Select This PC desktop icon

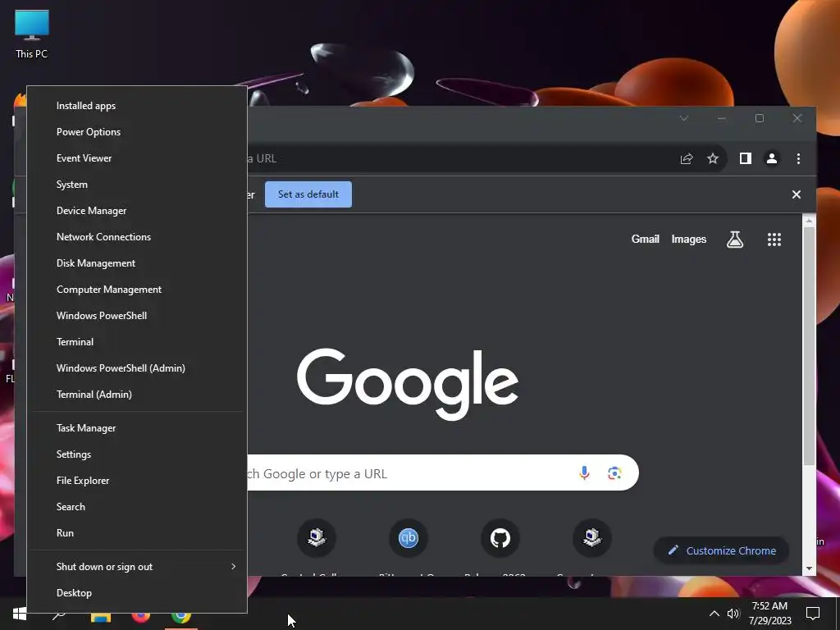point(32,34)
